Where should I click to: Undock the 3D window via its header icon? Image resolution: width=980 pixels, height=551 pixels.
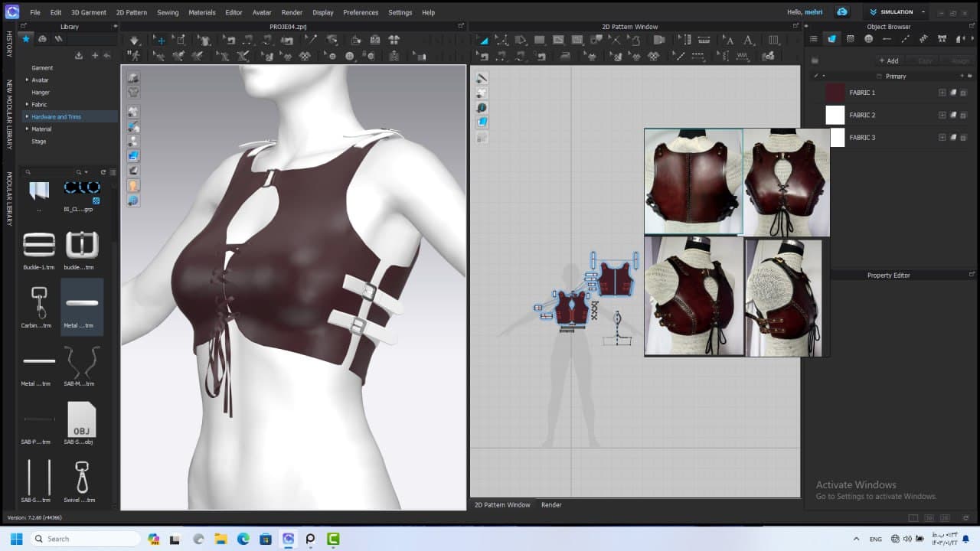coord(461,26)
